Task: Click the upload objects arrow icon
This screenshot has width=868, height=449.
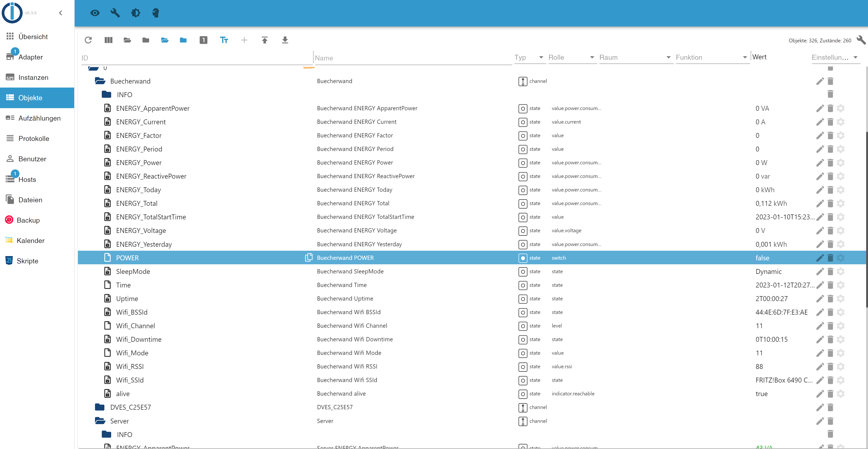Action: point(265,40)
